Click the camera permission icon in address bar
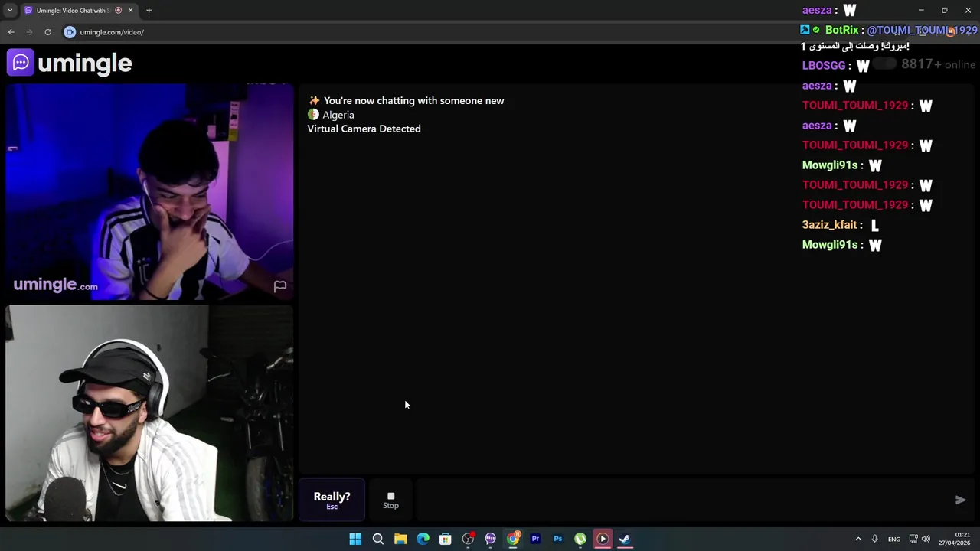980x551 pixels. click(70, 32)
